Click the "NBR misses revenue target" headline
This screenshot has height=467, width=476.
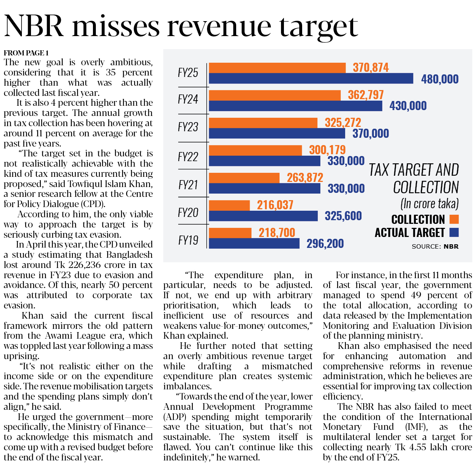tap(181, 26)
